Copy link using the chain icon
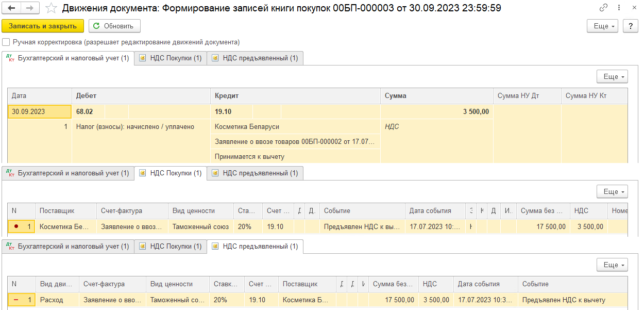Viewport: 644px width, 310px height. [603, 8]
